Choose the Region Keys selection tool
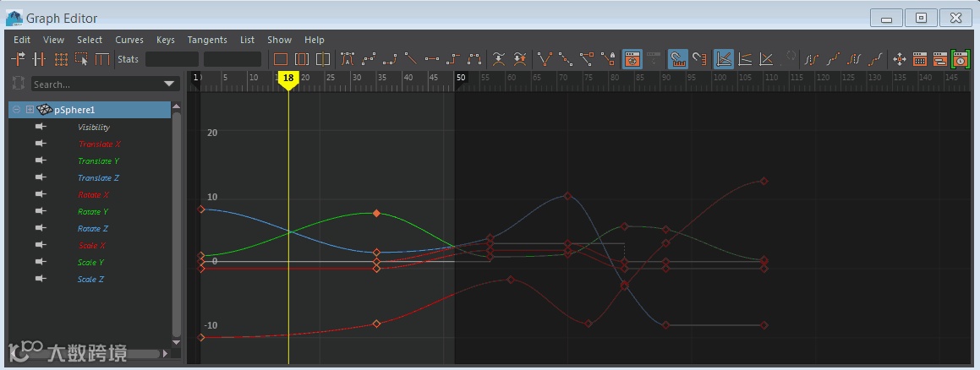Screen dimensions: 980x370 pyautogui.click(x=81, y=59)
